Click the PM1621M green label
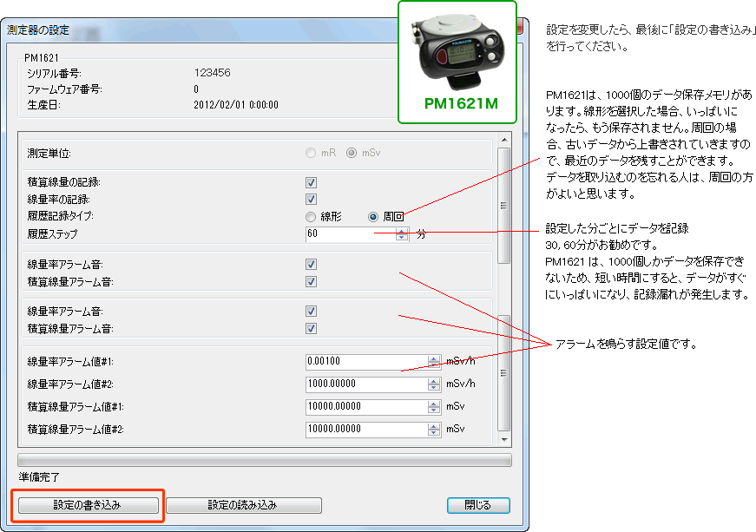 point(461,103)
